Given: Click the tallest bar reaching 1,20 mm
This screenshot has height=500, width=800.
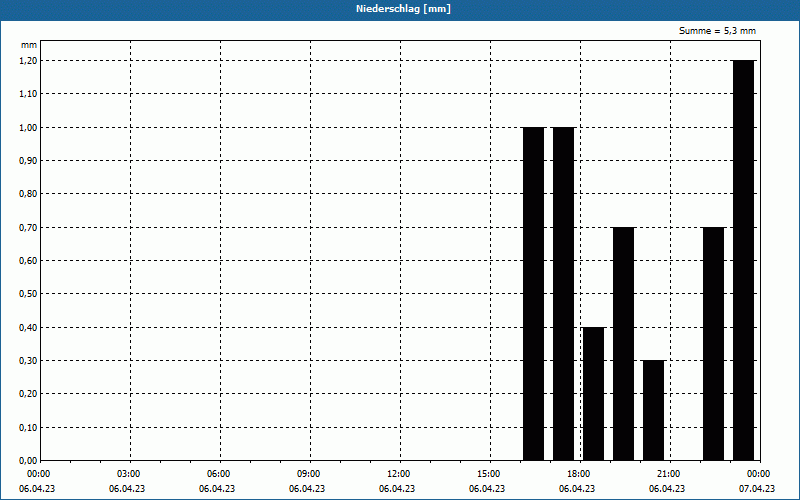Looking at the screenshot, I should (743, 260).
